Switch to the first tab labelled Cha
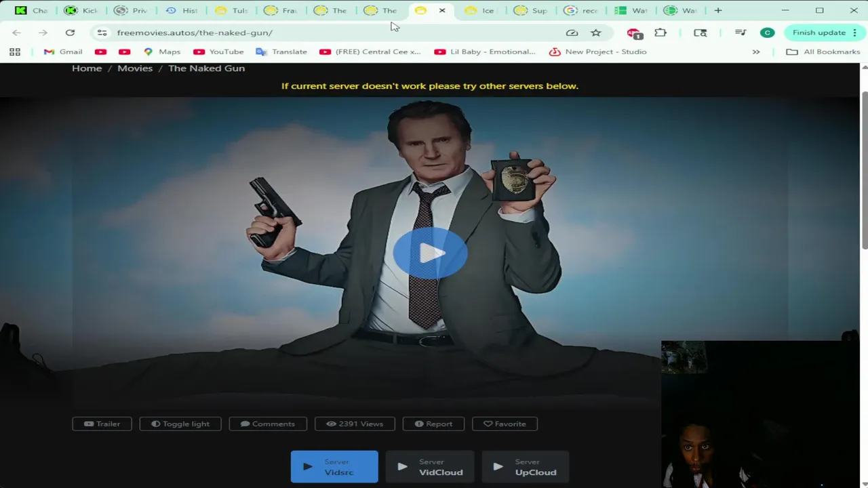The width and height of the screenshot is (868, 488). tap(31, 10)
